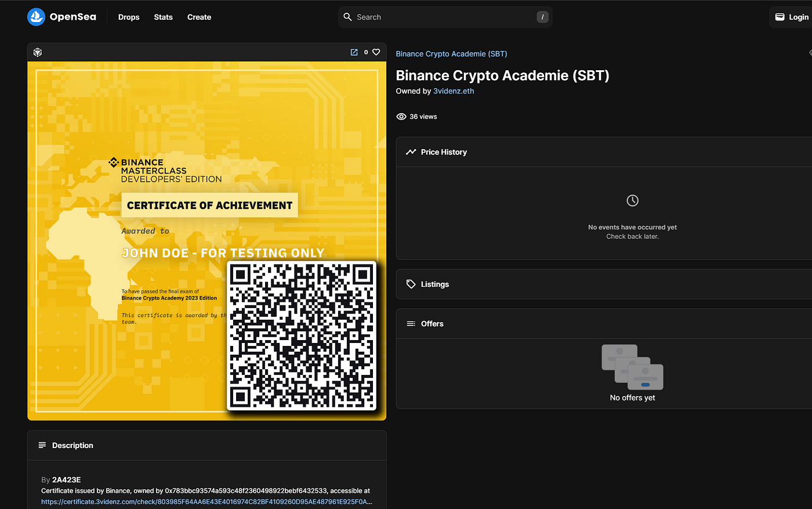Click the item title Binance Crypto Academie (SBT)
Screen dimensions: 812x509
tap(502, 75)
